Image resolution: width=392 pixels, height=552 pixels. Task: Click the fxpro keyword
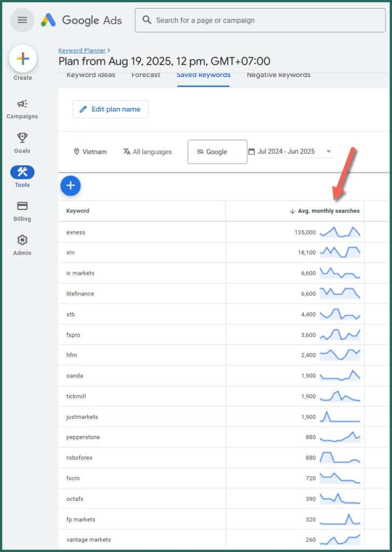coord(73,335)
